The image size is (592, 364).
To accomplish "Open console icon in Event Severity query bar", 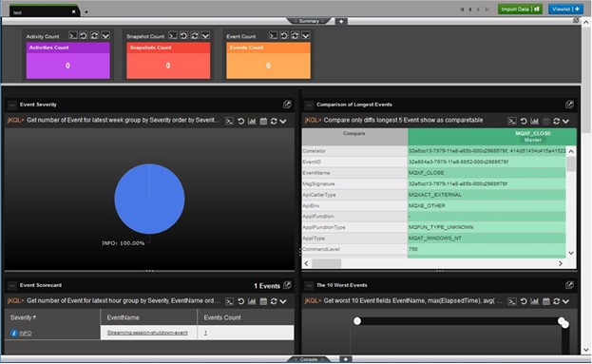I will [229, 122].
